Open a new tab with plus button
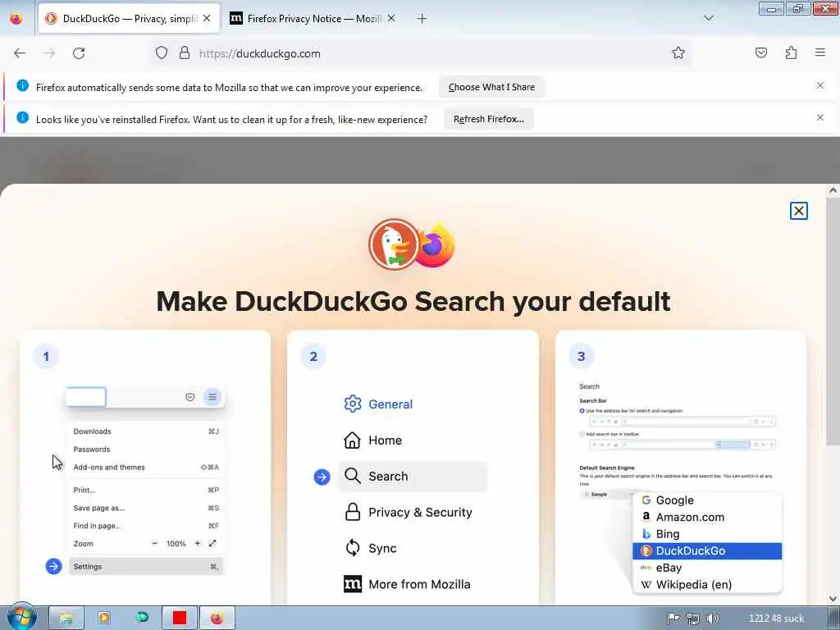Screen dimensions: 840x630 (422, 19)
